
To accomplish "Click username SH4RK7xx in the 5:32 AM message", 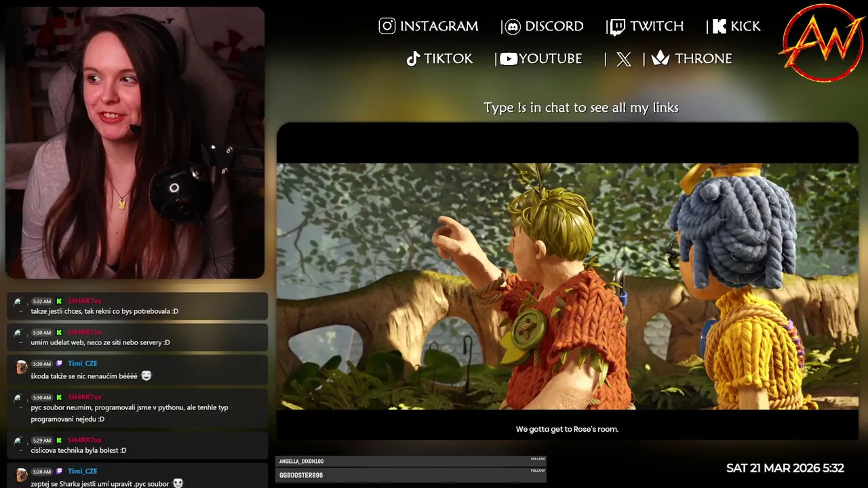I will [x=85, y=301].
